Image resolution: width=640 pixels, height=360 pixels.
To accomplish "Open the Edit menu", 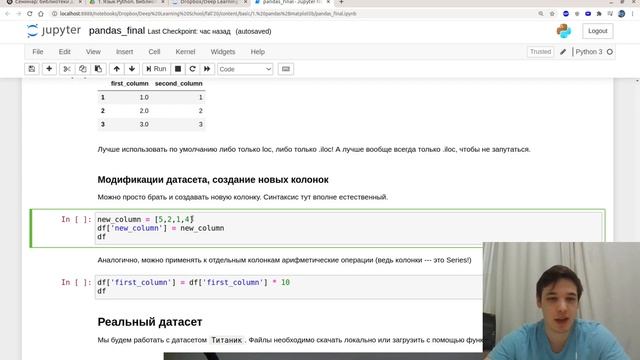I will 64,52.
